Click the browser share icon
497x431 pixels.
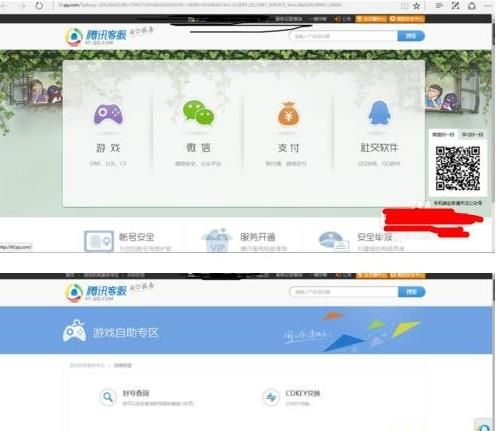pyautogui.click(x=472, y=6)
